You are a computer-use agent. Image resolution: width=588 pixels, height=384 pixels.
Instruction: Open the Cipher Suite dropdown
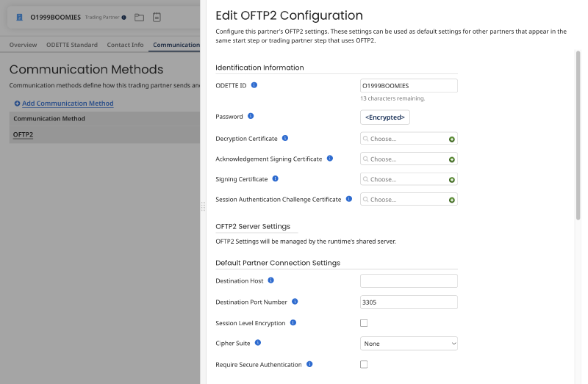coord(409,344)
